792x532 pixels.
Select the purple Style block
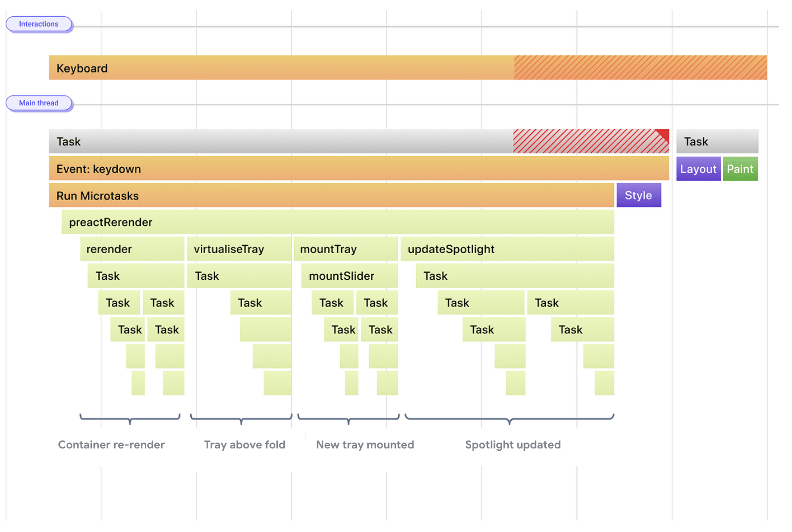point(638,195)
